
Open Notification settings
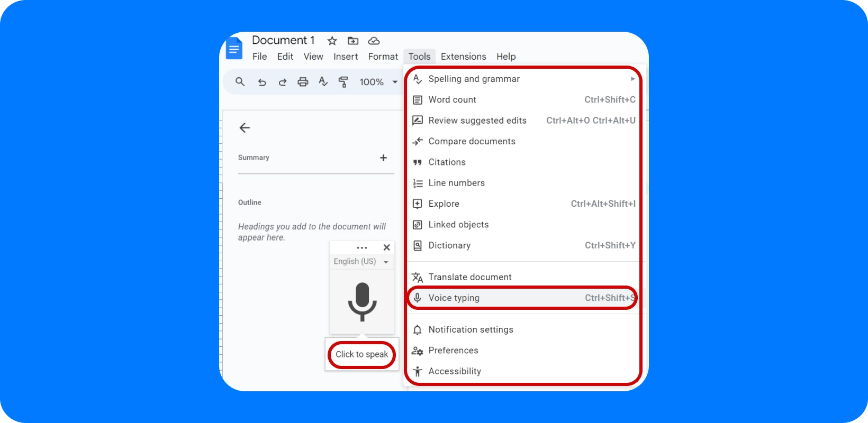524,329
